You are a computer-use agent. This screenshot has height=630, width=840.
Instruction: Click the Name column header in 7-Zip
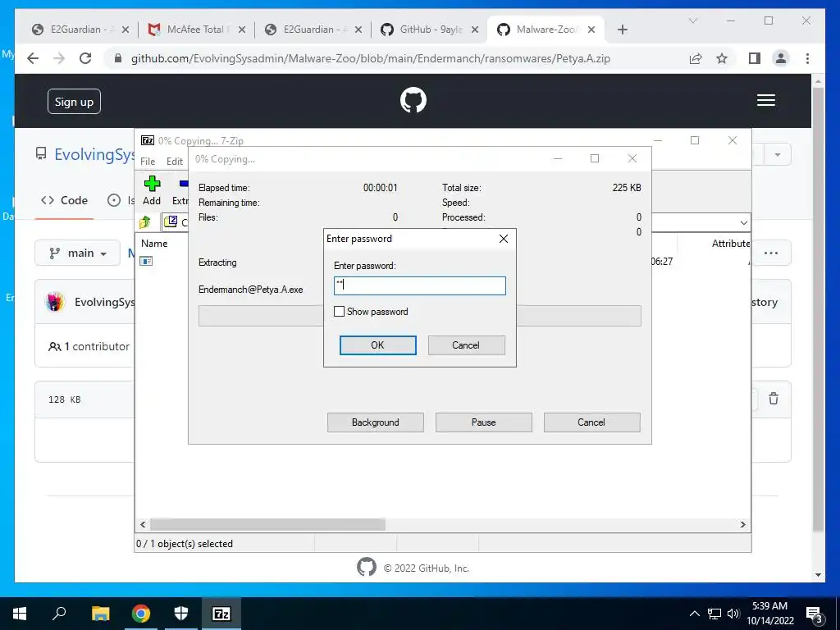pyautogui.click(x=154, y=243)
